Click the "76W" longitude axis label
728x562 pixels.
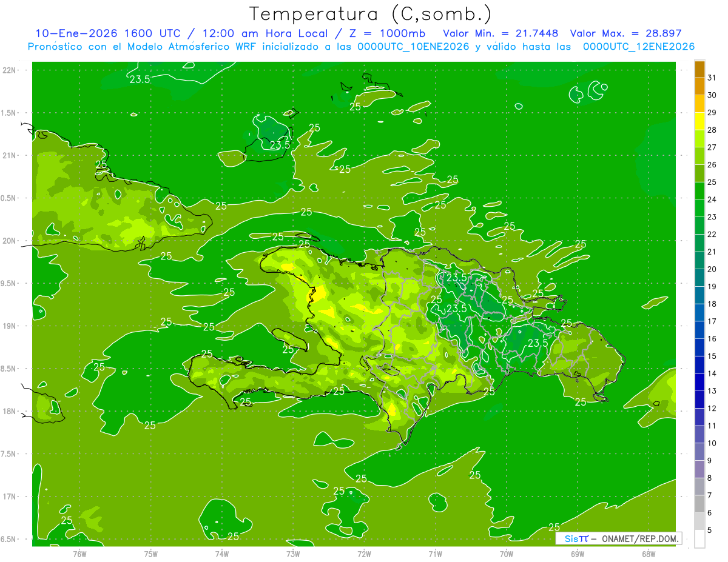coord(79,554)
